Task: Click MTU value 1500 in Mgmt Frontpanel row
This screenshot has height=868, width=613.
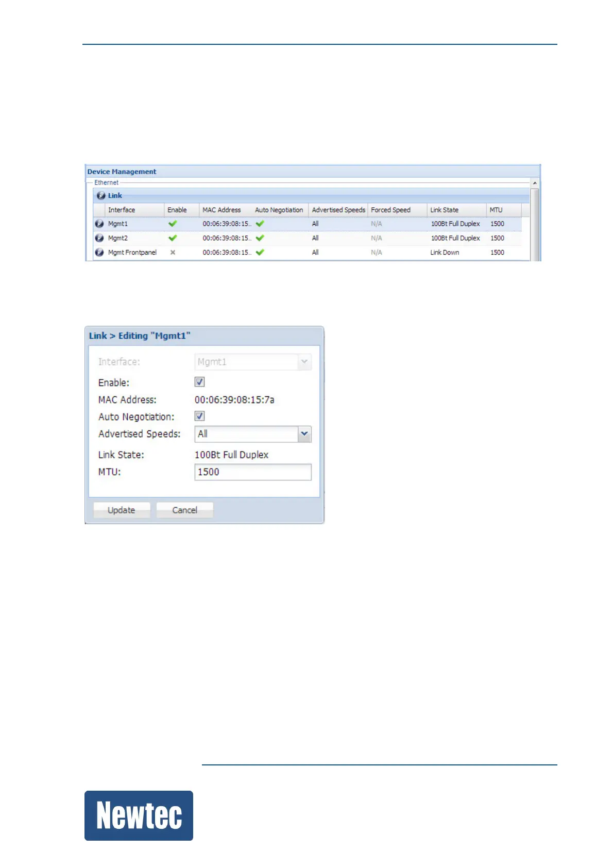Action: pyautogui.click(x=497, y=253)
